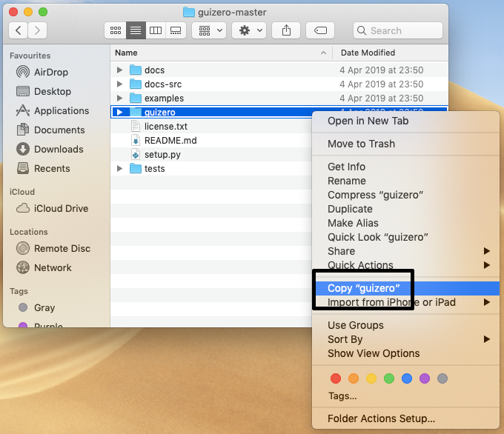504x434 pixels.
Task: Sort by the Name column header
Action: [x=221, y=53]
